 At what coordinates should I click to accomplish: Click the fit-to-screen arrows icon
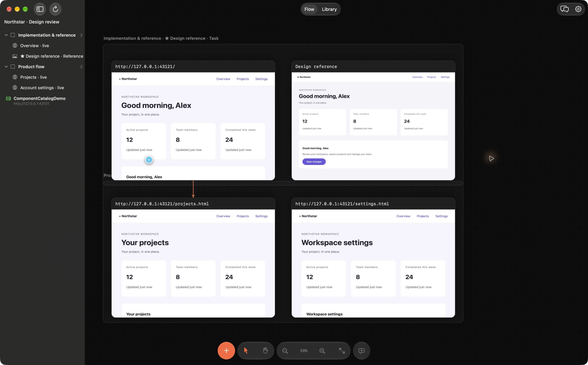[342, 351]
